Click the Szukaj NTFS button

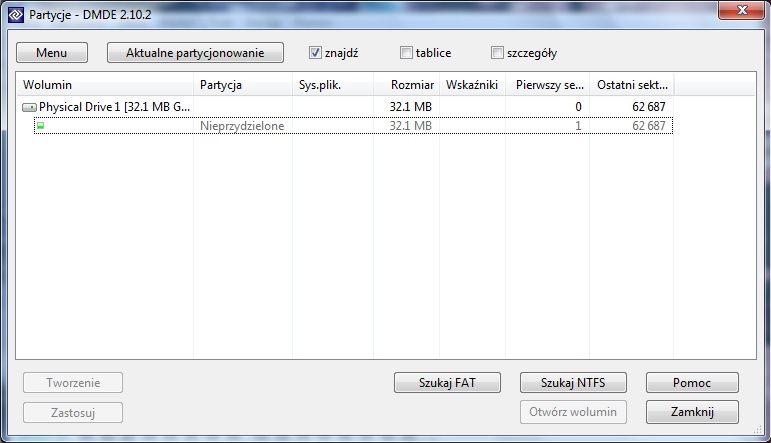tap(573, 383)
